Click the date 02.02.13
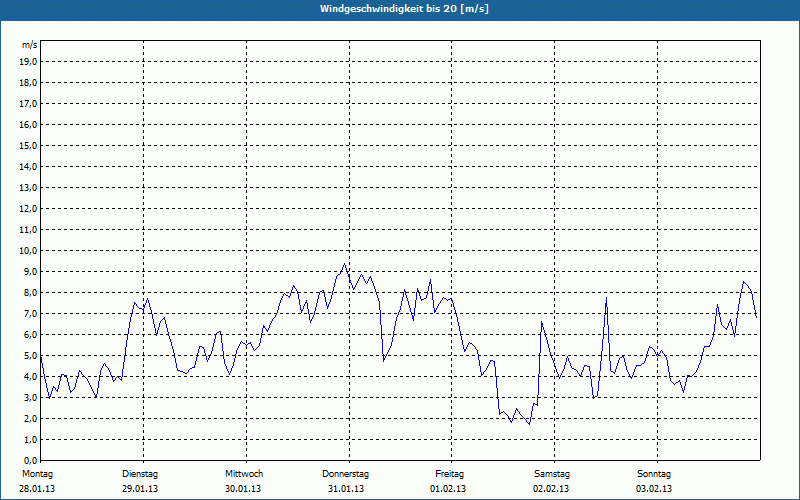Viewport: 800px width, 500px height. pos(551,489)
